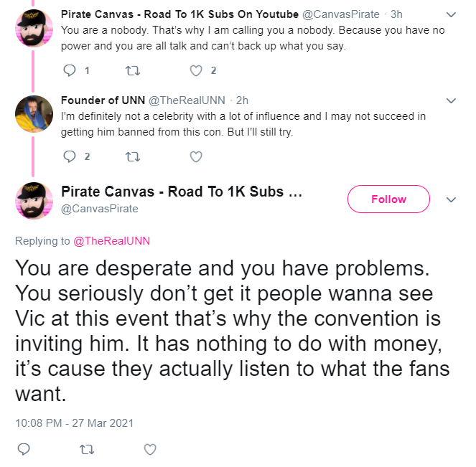
Task: Open options chevron on 3h tweet
Action: [x=452, y=14]
